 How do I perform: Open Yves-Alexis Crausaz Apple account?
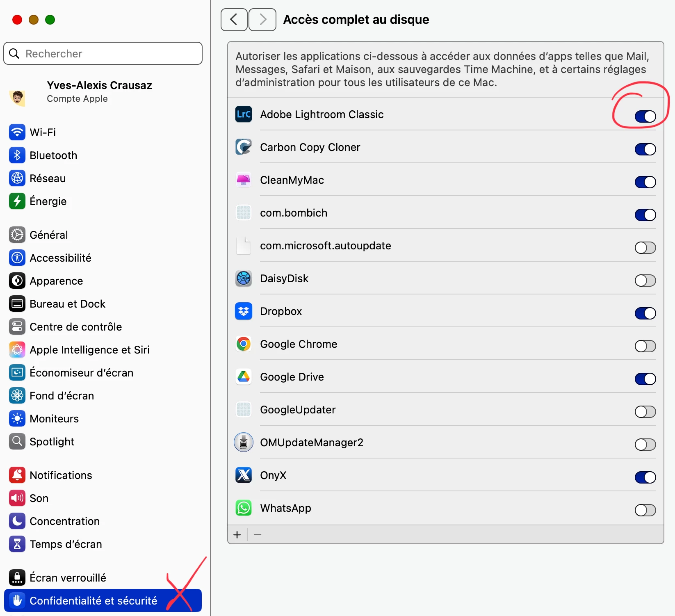(103, 92)
